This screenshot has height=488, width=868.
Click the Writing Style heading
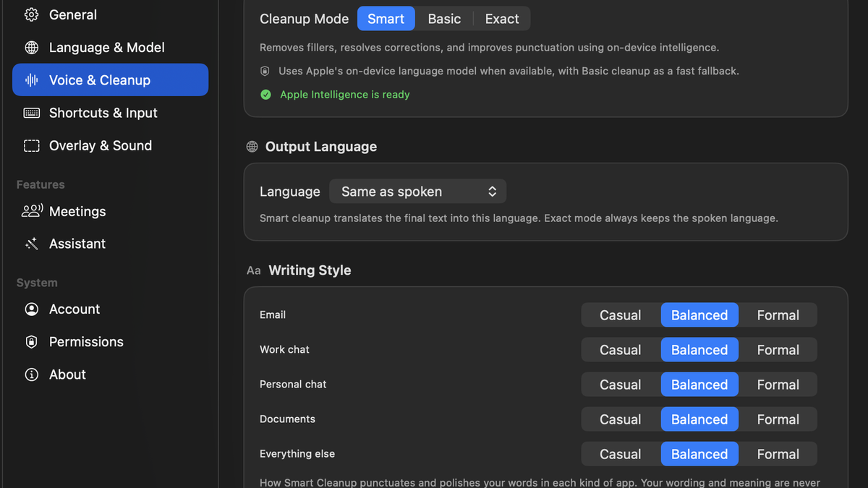(x=310, y=270)
